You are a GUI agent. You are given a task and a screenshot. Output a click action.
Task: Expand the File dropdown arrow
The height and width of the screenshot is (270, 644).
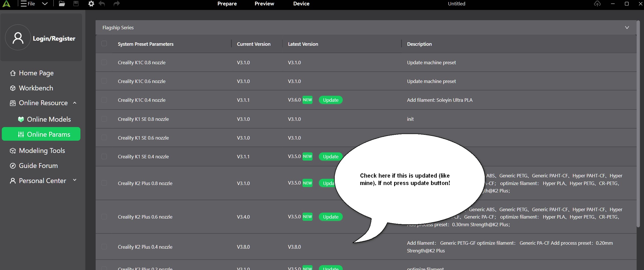[x=45, y=4]
